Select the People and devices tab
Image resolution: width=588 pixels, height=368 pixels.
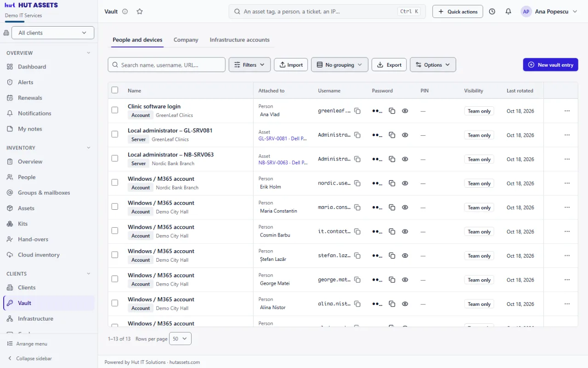click(137, 40)
